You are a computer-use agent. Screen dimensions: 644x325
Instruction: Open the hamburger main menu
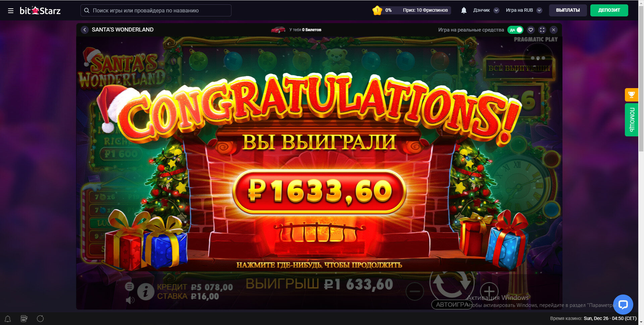11,11
